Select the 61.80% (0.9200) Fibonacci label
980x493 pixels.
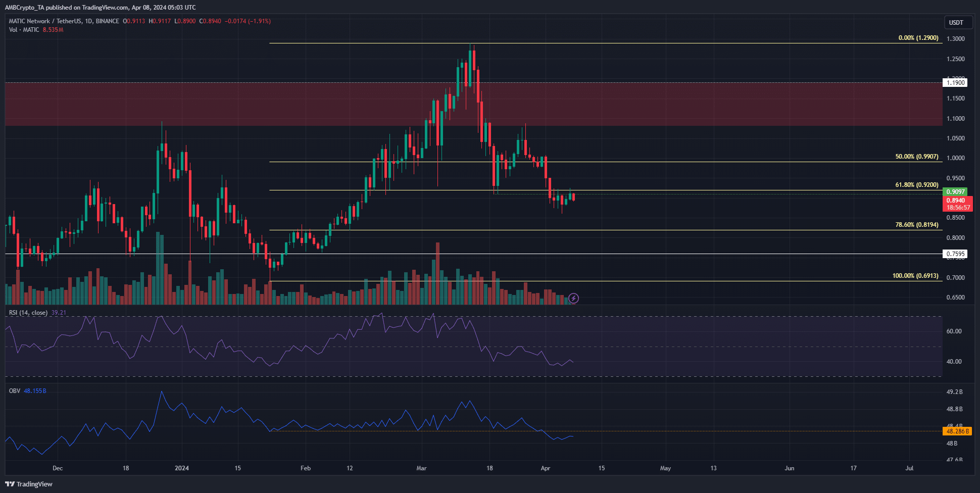(x=917, y=185)
